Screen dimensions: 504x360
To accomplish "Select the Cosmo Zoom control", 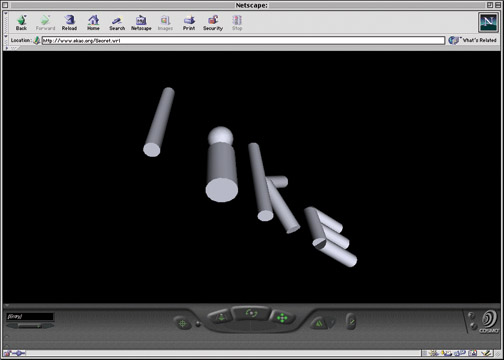I will coord(220,317).
